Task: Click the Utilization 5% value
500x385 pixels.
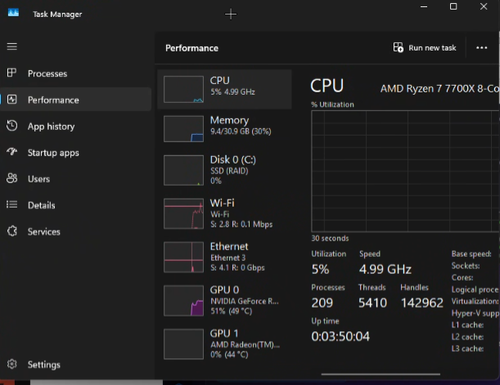Action: [x=320, y=269]
